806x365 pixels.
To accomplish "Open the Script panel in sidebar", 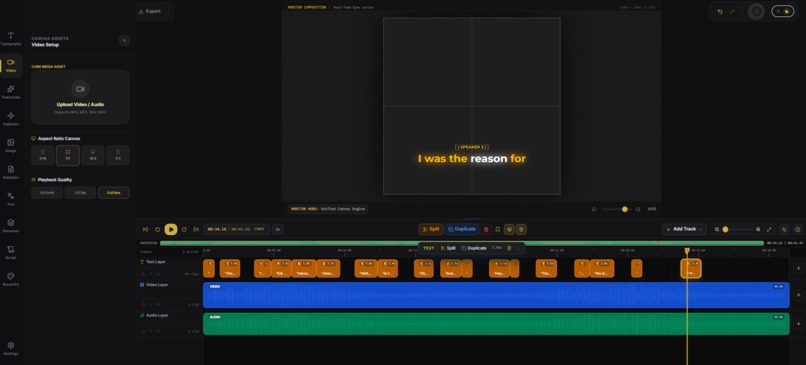I will click(11, 252).
